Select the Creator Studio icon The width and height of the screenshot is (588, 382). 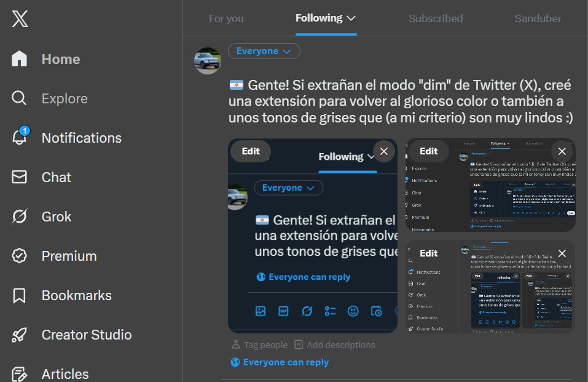19,335
